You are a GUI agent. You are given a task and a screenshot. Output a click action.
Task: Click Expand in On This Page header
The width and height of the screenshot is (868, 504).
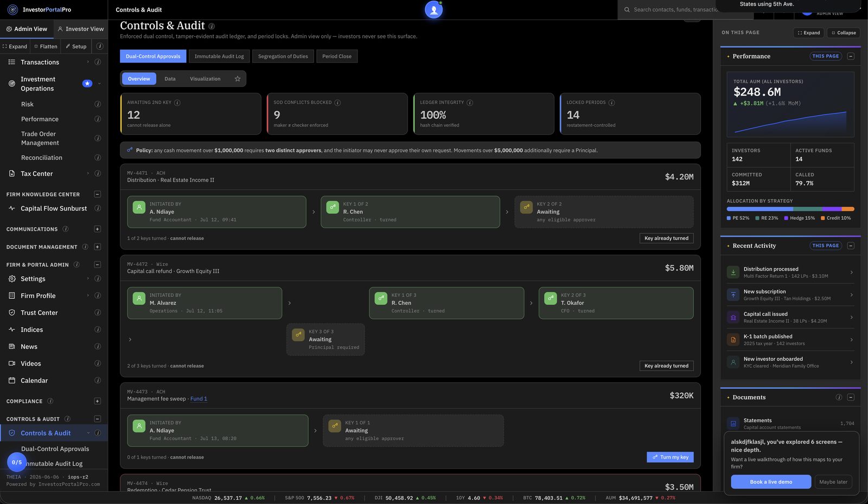808,33
